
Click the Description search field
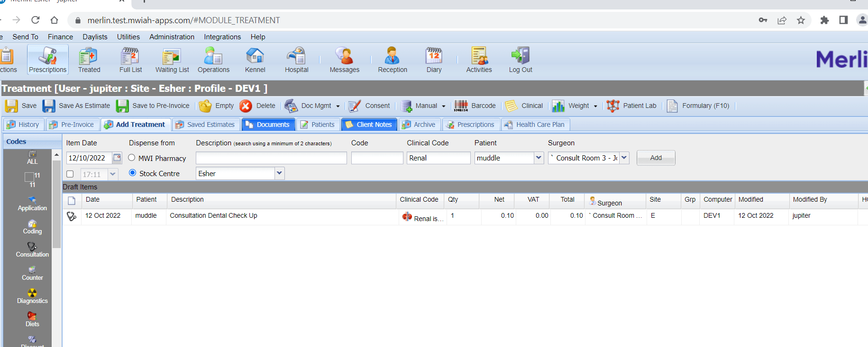271,158
